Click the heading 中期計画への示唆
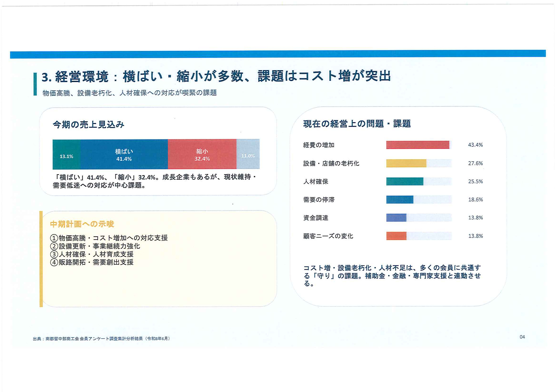The height and width of the screenshot is (392, 555). click(82, 224)
